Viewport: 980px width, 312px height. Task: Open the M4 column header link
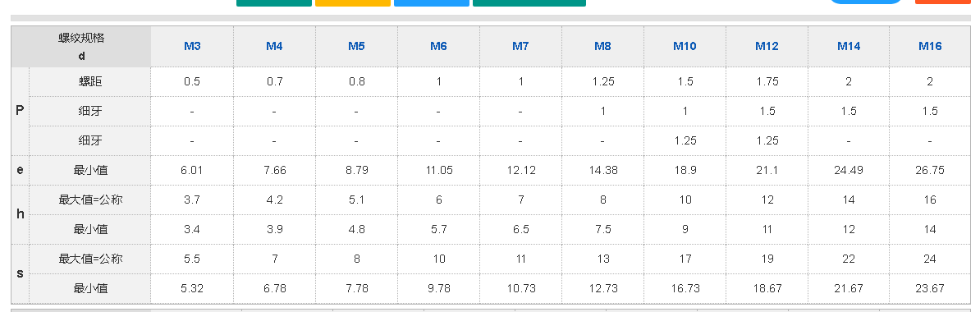click(x=274, y=46)
